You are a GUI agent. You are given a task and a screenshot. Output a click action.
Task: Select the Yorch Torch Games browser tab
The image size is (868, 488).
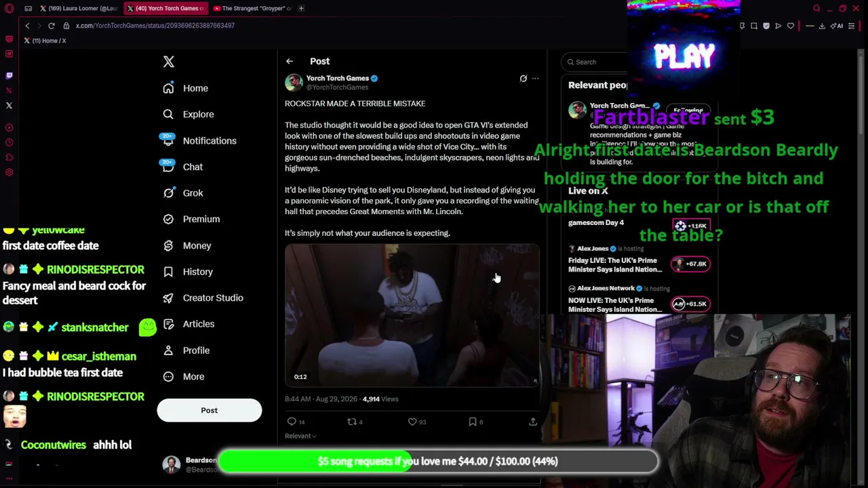pyautogui.click(x=165, y=8)
